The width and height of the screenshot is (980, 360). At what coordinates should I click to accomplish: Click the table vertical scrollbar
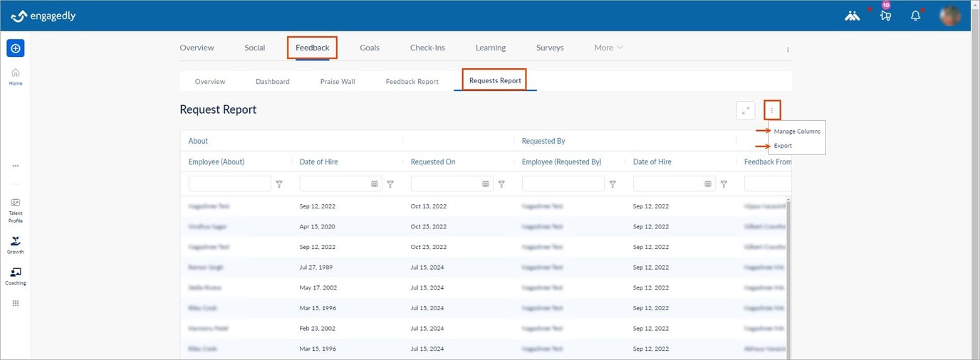(788, 279)
